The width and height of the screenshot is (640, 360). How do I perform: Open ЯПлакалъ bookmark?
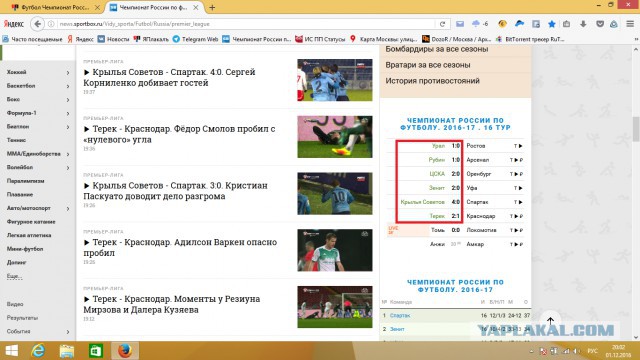[151, 39]
